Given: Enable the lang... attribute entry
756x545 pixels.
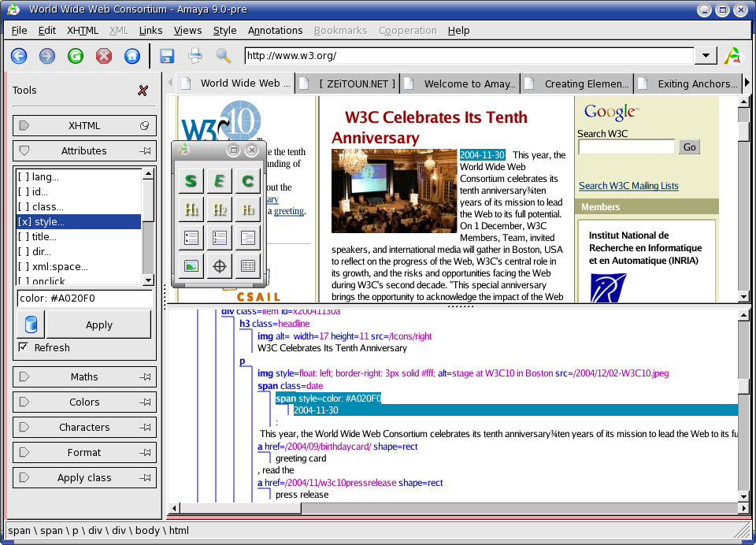Looking at the screenshot, I should tap(46, 177).
